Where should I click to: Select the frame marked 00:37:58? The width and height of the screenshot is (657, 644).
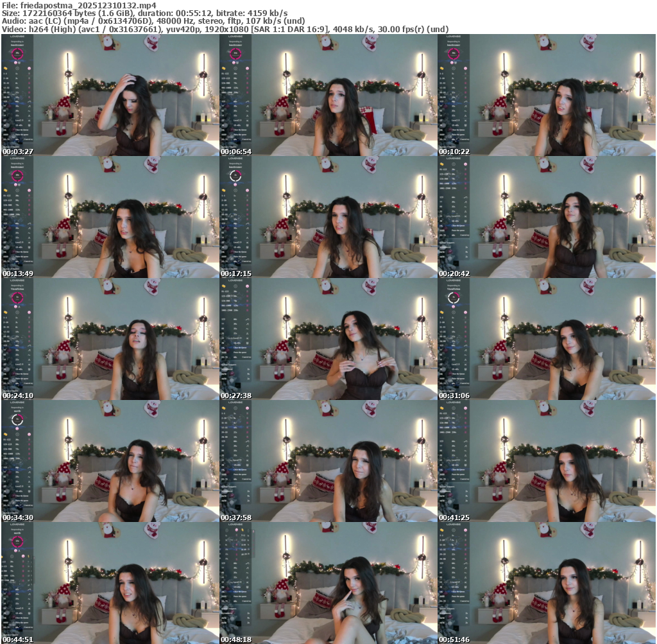(x=328, y=461)
